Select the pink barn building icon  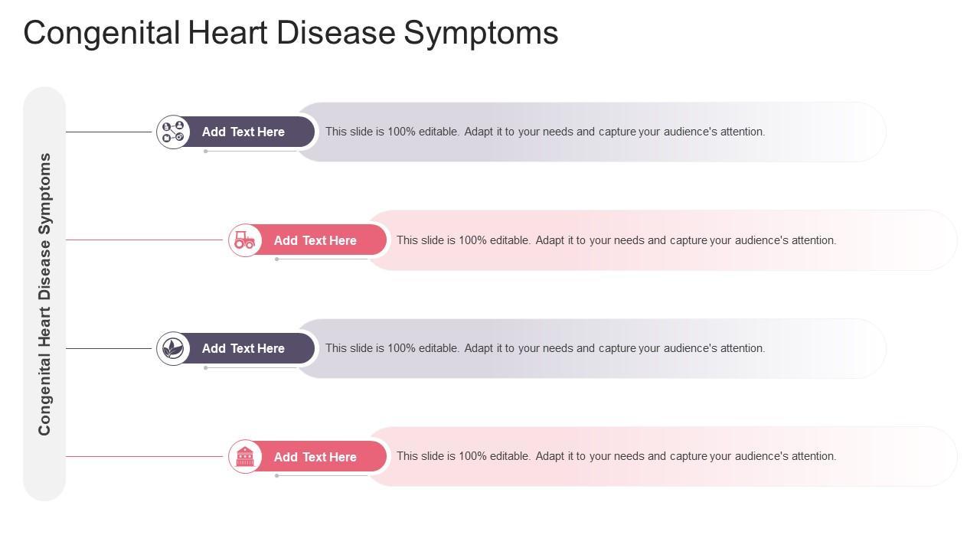(x=245, y=457)
